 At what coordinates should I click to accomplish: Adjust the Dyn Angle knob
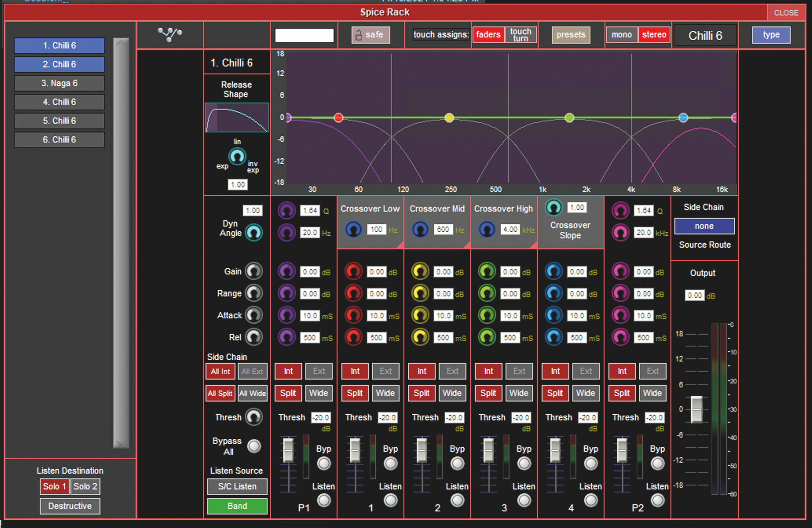click(x=254, y=233)
